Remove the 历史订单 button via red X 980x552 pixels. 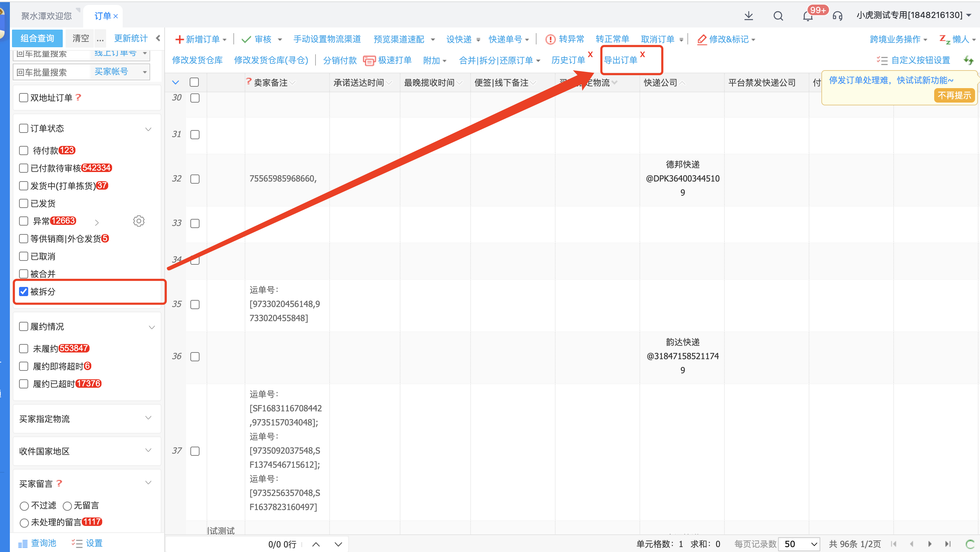tap(590, 54)
